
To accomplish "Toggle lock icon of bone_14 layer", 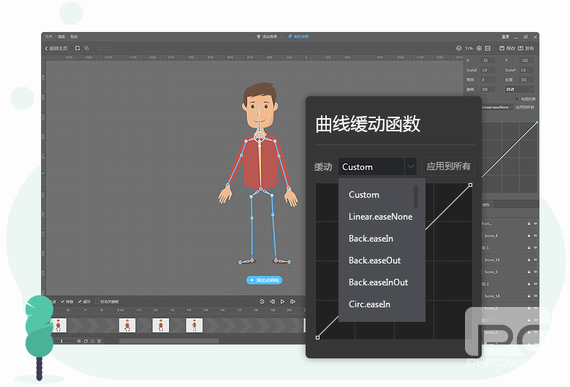I will pos(529,296).
